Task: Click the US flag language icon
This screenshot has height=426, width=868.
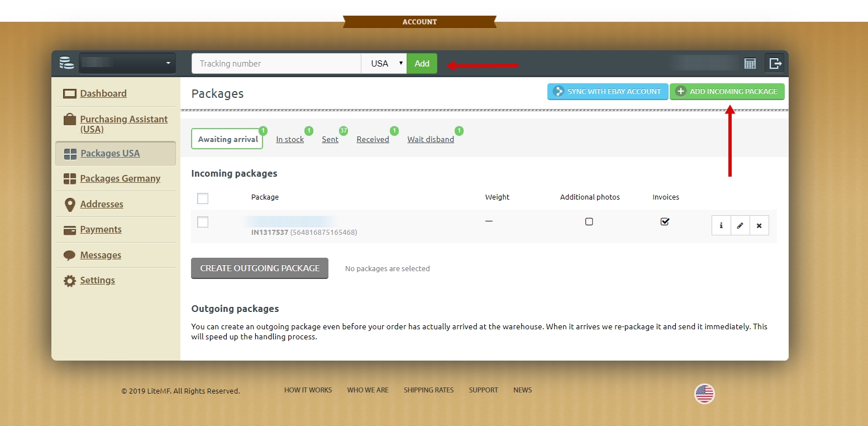Action: (x=704, y=394)
